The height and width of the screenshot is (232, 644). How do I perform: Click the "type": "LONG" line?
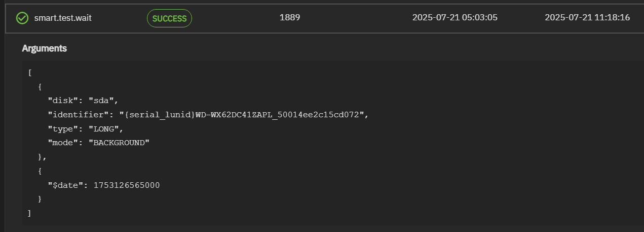(86, 129)
